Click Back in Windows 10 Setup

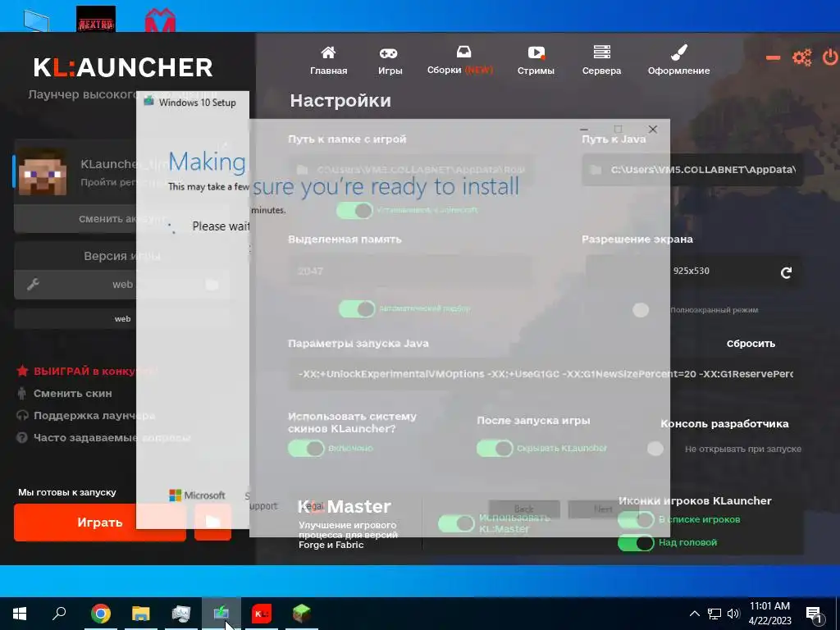524,509
